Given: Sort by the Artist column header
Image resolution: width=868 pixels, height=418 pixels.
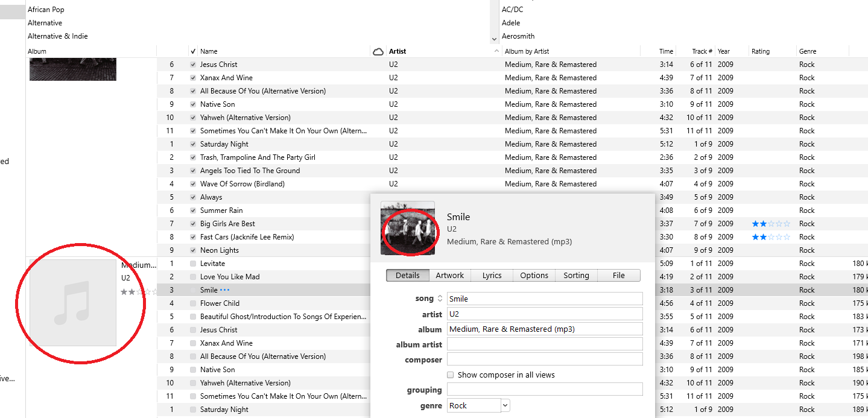Looking at the screenshot, I should [x=398, y=51].
